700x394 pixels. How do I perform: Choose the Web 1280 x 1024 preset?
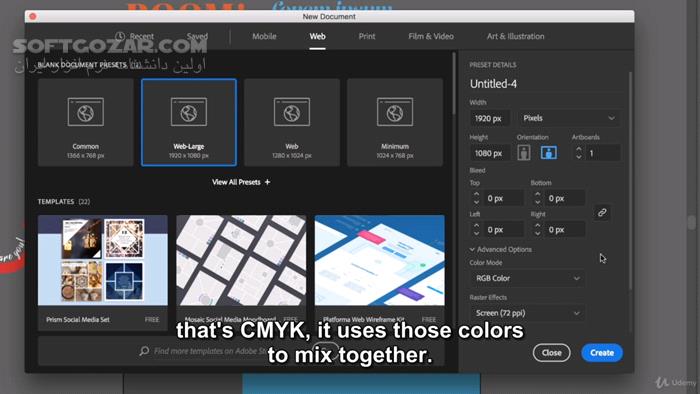pyautogui.click(x=292, y=122)
